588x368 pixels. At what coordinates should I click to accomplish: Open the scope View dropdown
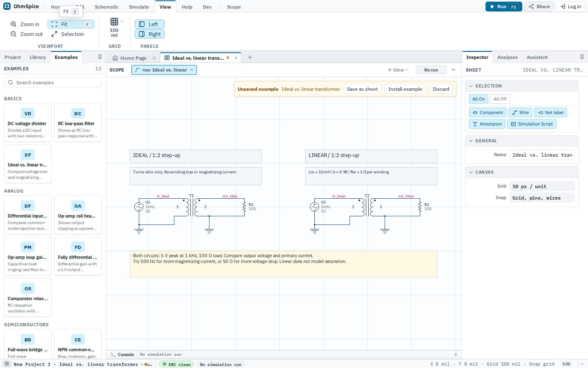point(398,70)
